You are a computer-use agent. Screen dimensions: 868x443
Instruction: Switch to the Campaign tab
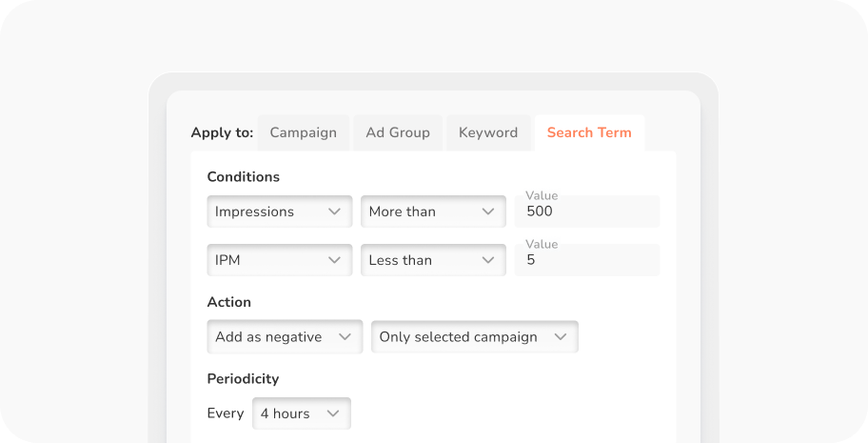pyautogui.click(x=303, y=132)
